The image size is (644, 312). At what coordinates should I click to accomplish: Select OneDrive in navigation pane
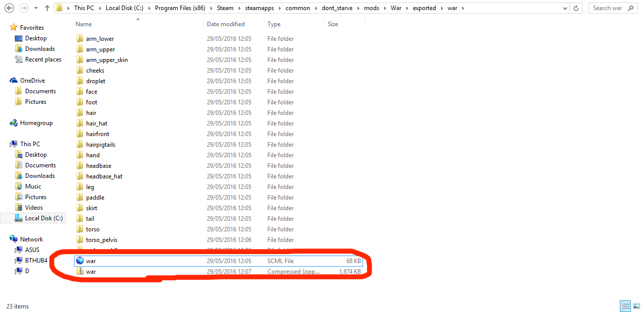coord(32,81)
